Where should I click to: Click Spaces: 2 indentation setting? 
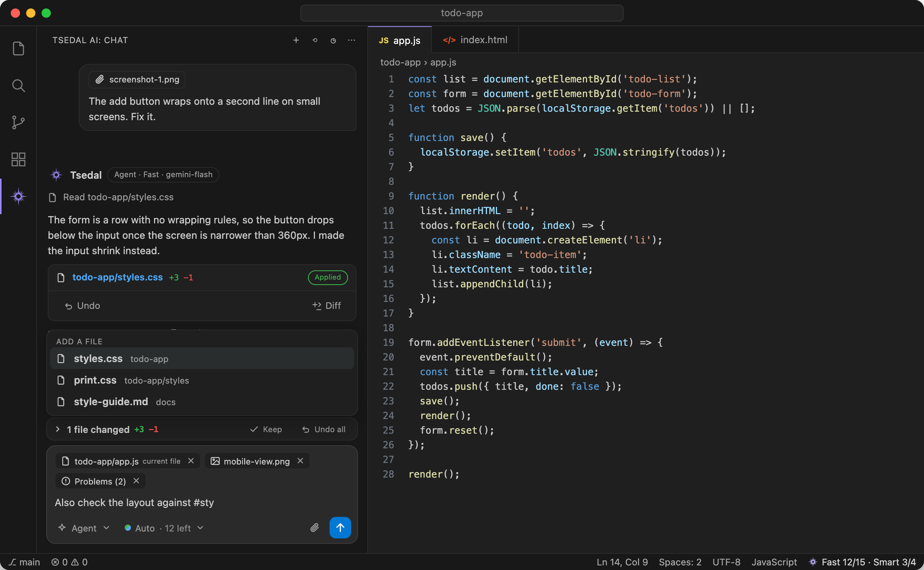(680, 562)
